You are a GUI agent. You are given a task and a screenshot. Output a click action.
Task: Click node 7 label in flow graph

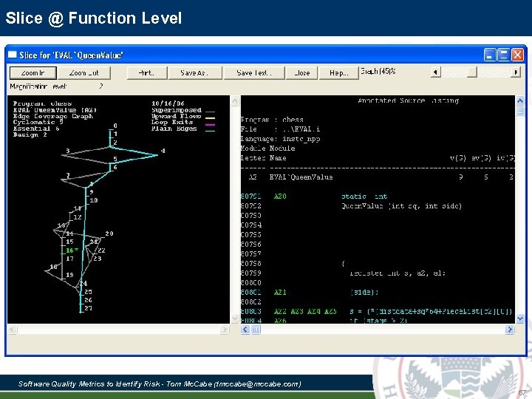[x=68, y=175]
